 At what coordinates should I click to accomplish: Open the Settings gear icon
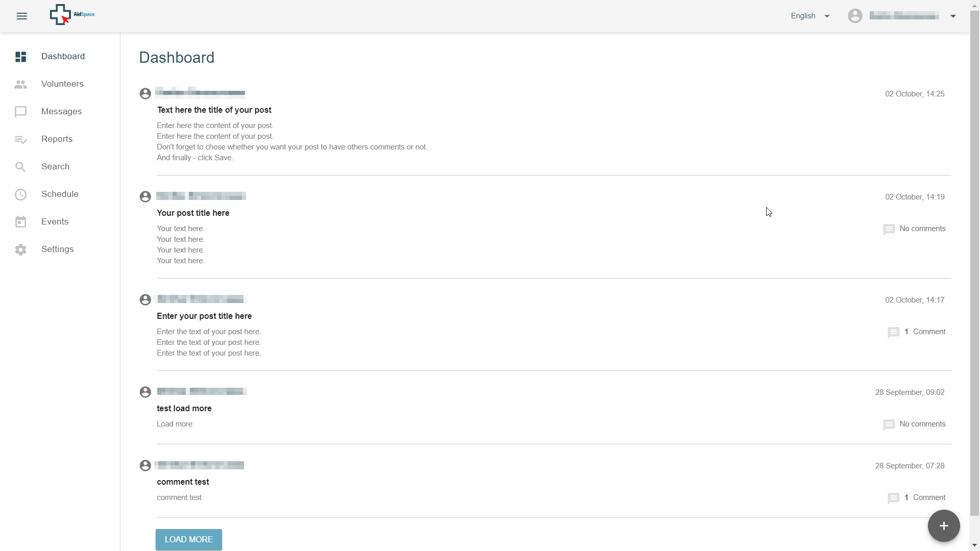point(20,249)
